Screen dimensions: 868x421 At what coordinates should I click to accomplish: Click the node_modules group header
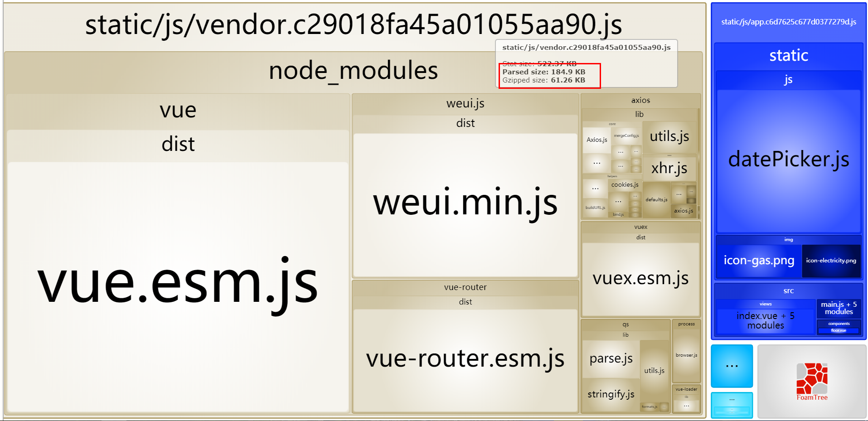tap(354, 71)
